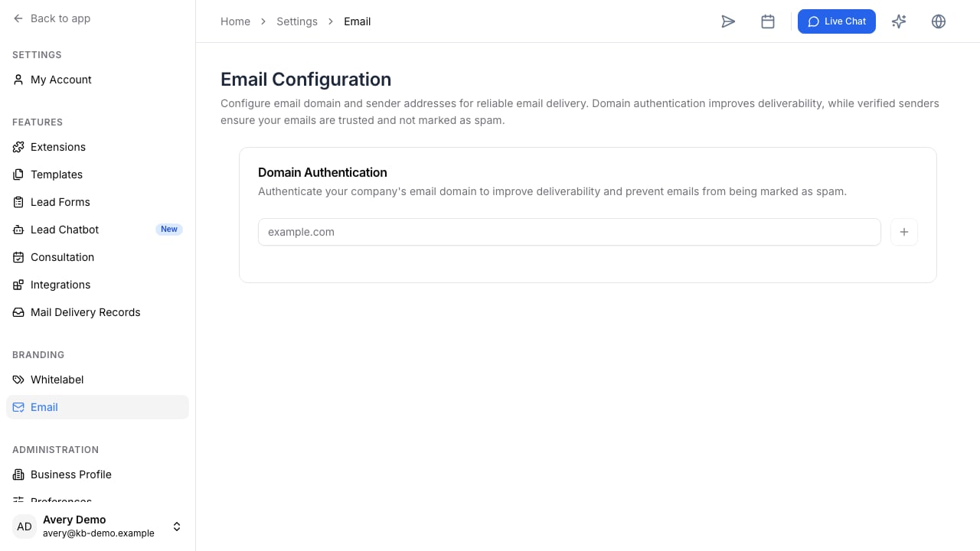Click avery@kb-demo.example email text
This screenshot has width=980, height=551.
click(x=99, y=533)
